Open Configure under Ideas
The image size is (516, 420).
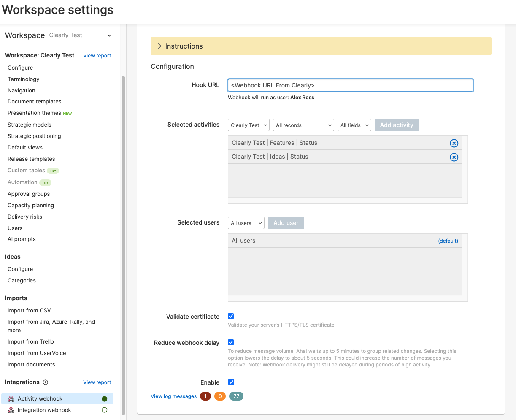(20, 269)
